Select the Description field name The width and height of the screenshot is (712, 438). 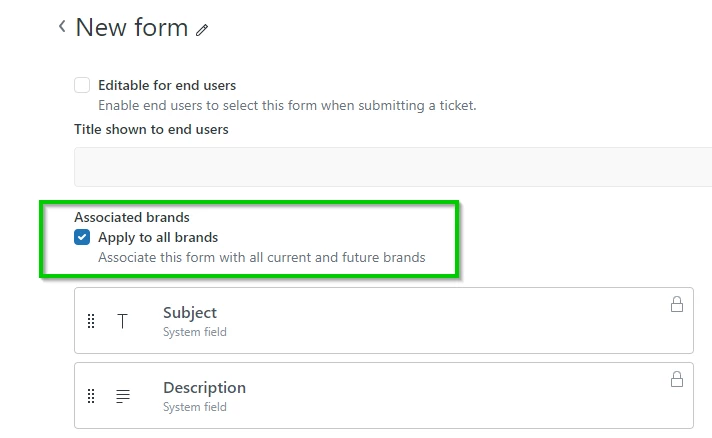click(204, 388)
